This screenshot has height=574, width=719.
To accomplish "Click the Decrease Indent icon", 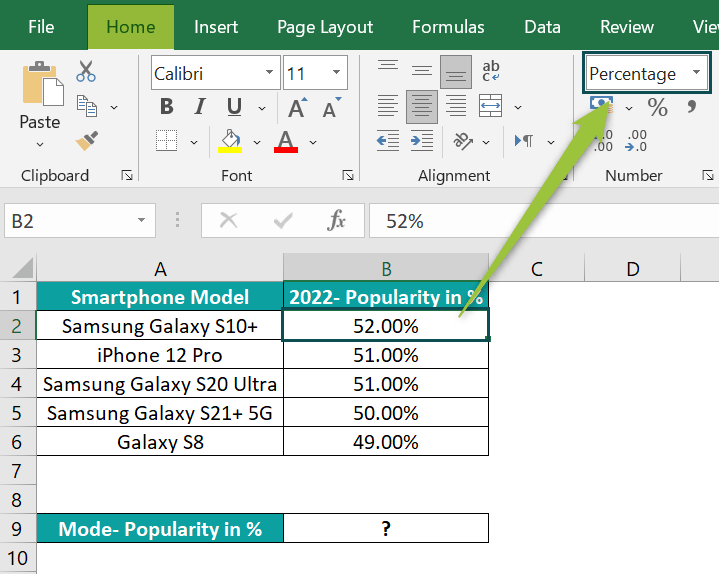I will (388, 140).
